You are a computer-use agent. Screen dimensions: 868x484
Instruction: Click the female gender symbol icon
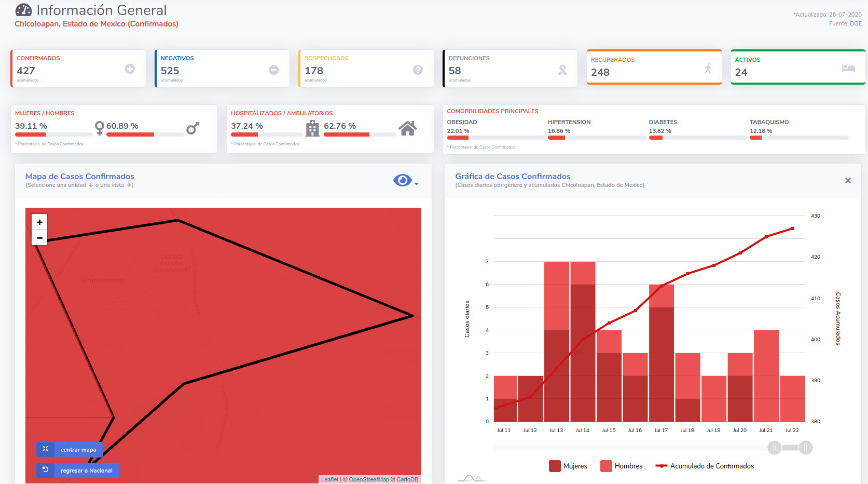pos(100,128)
